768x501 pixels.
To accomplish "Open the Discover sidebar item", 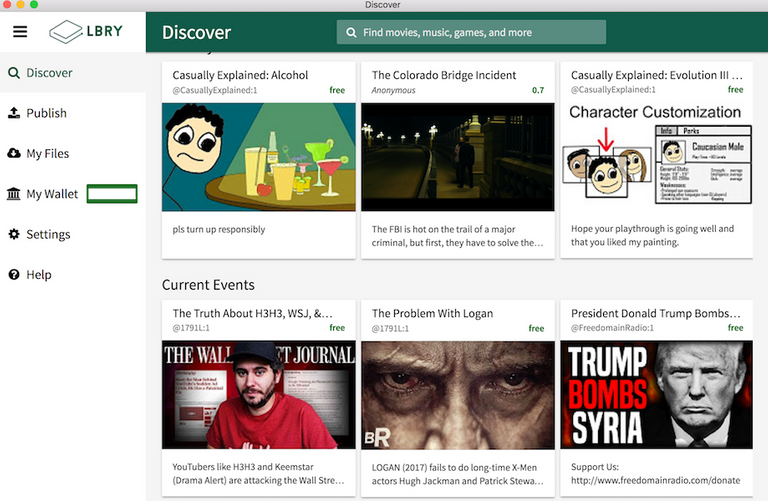I will 73,73.
